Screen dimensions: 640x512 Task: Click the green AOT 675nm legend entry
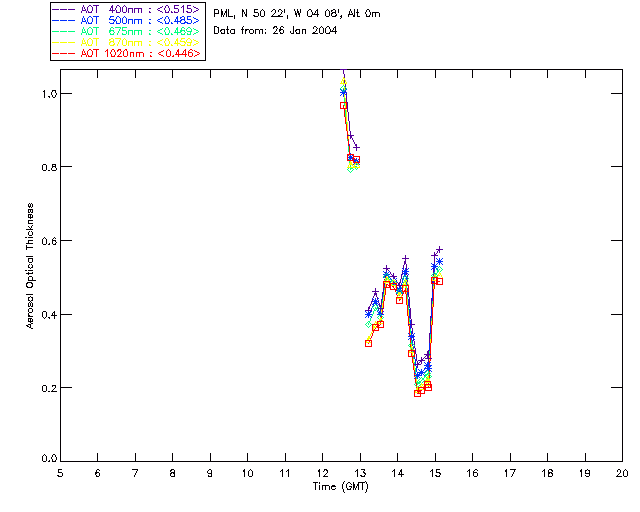(x=127, y=31)
